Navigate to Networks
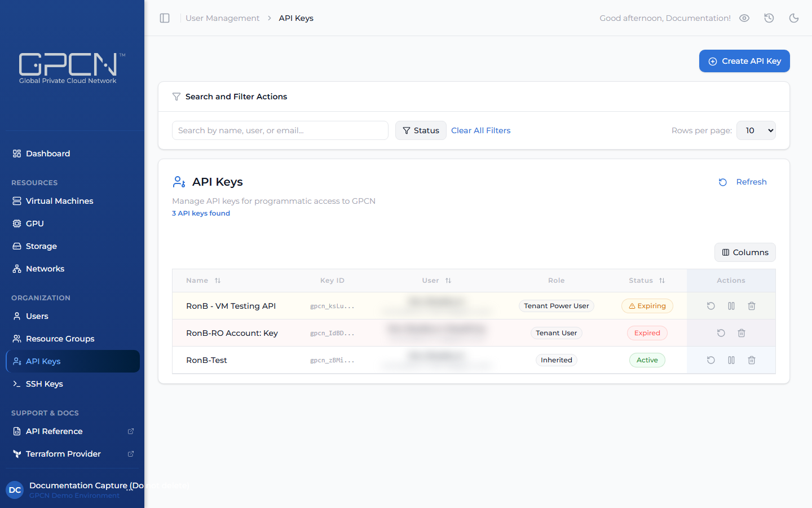The width and height of the screenshot is (812, 508). click(72, 269)
